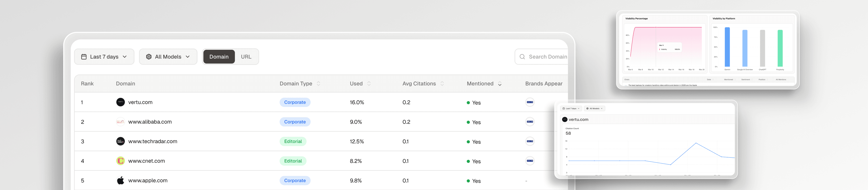This screenshot has width=868, height=190.
Task: Sort table by Avg Citations column arrows
Action: point(442,84)
